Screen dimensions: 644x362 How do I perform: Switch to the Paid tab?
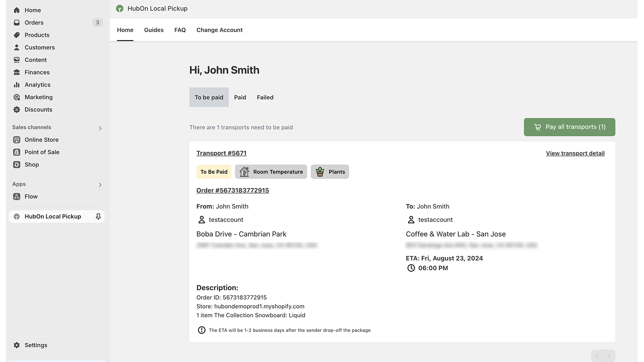click(x=240, y=97)
